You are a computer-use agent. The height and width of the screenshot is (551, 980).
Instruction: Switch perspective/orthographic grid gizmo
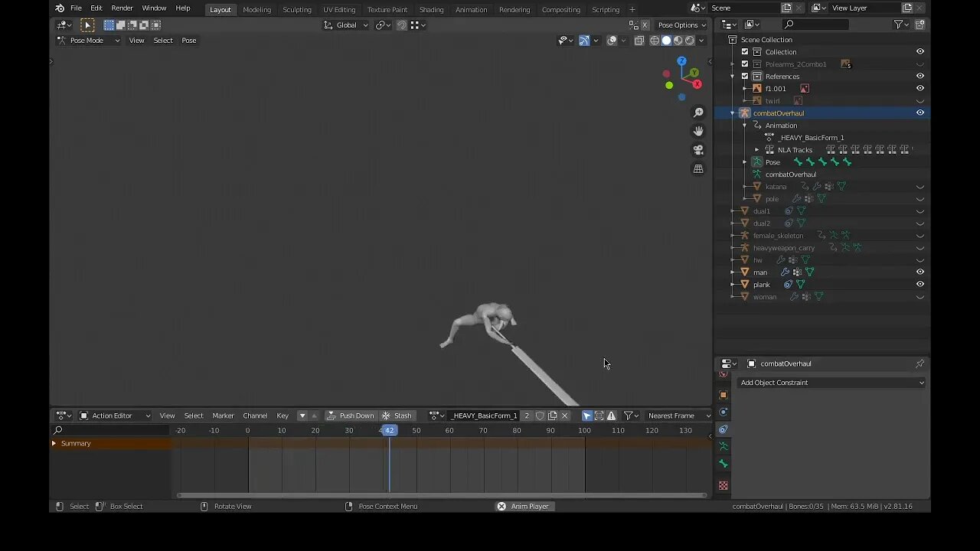pyautogui.click(x=698, y=168)
